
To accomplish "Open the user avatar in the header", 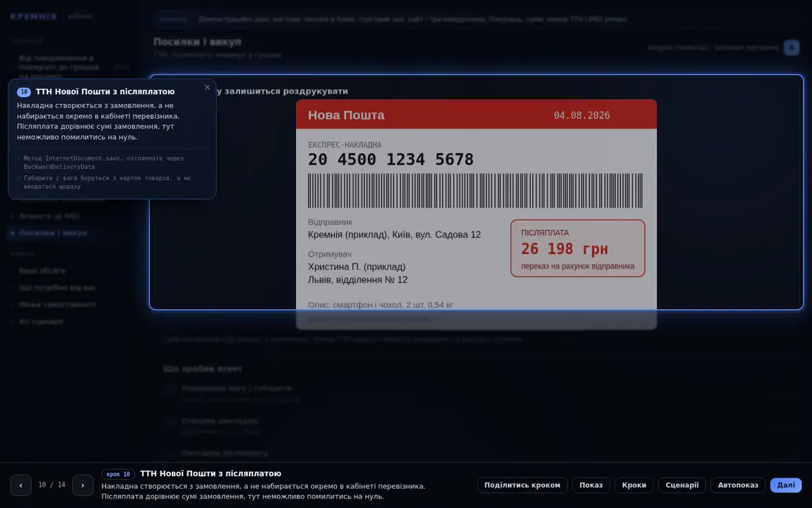I will (791, 47).
